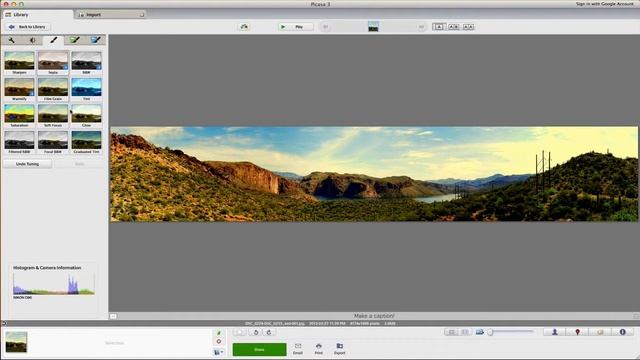
Task: Apply the Sharpen effect
Action: 19,63
